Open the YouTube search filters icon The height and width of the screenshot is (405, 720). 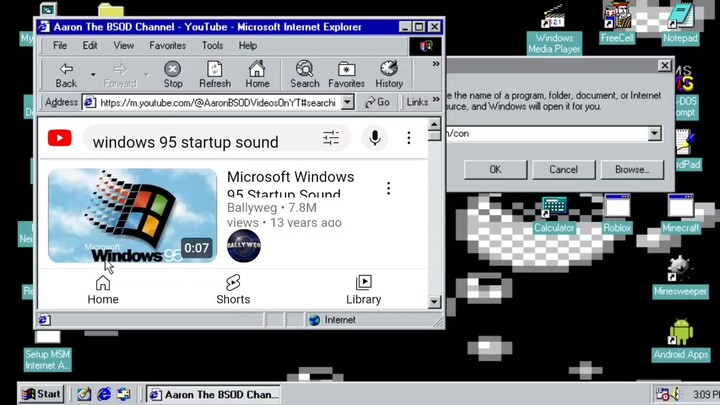(x=331, y=138)
